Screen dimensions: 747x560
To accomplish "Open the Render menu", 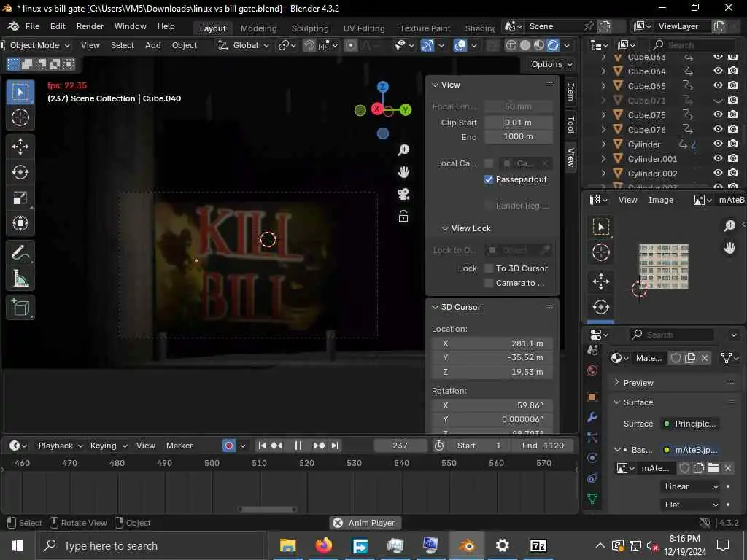I will [x=90, y=26].
